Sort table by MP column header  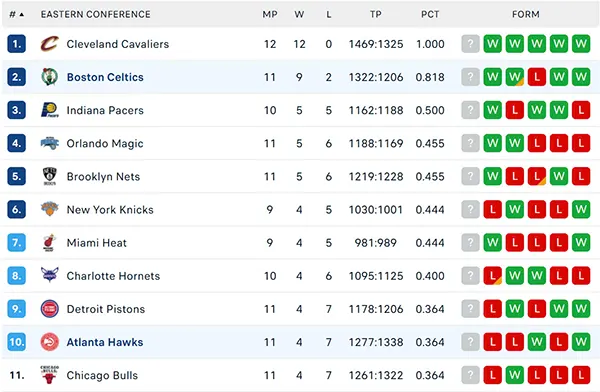[x=270, y=15]
